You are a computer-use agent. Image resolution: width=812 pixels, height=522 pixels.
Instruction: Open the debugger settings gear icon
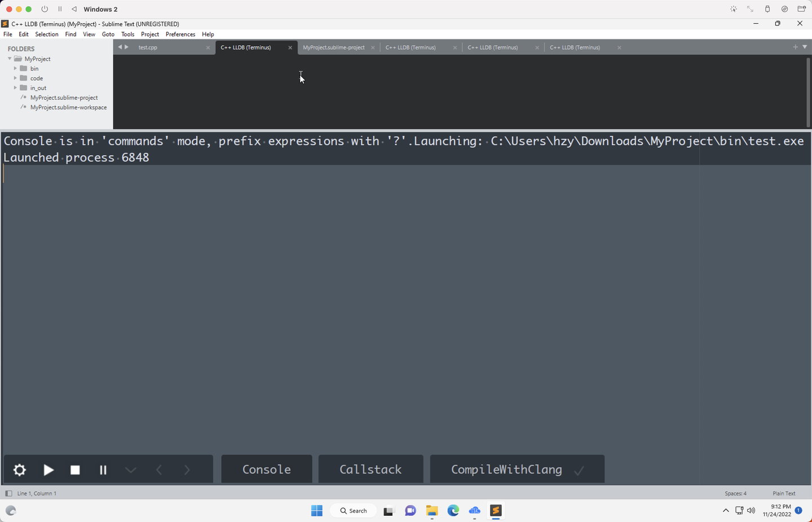(x=19, y=470)
